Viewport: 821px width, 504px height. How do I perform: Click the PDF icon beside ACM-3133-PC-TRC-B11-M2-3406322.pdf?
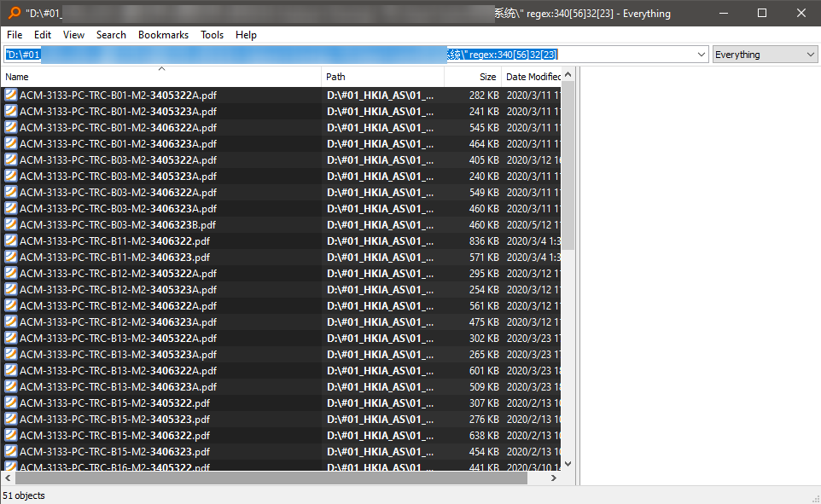[x=10, y=240]
